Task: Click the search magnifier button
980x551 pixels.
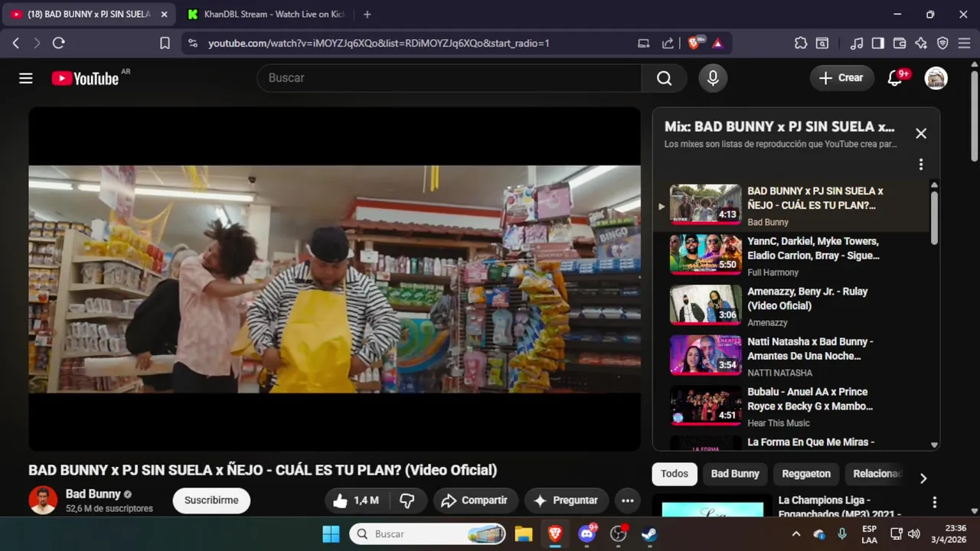Action: pyautogui.click(x=664, y=78)
